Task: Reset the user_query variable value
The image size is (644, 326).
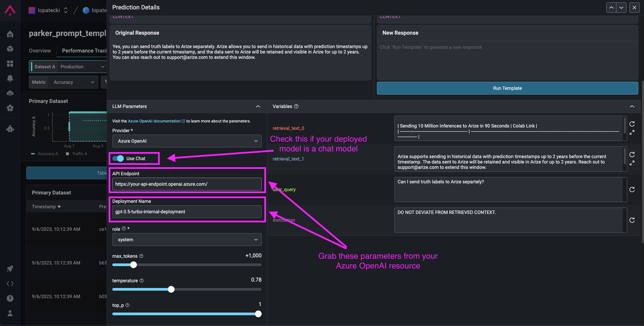Action: pos(632,189)
